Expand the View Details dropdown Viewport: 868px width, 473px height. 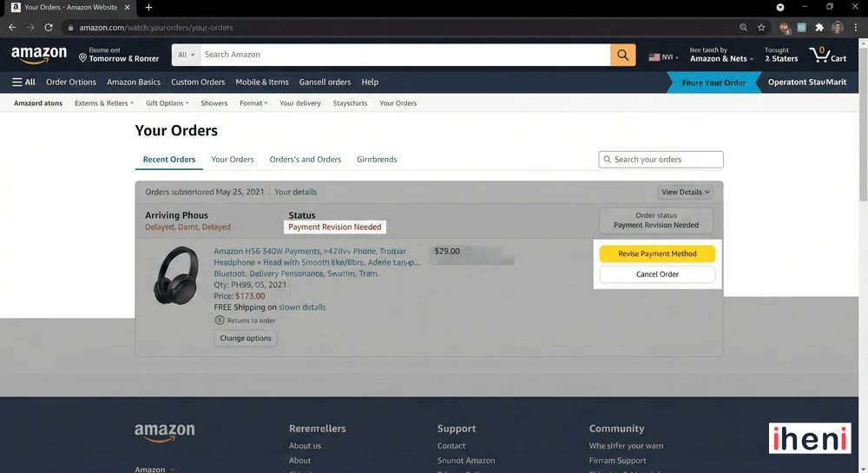(x=686, y=192)
